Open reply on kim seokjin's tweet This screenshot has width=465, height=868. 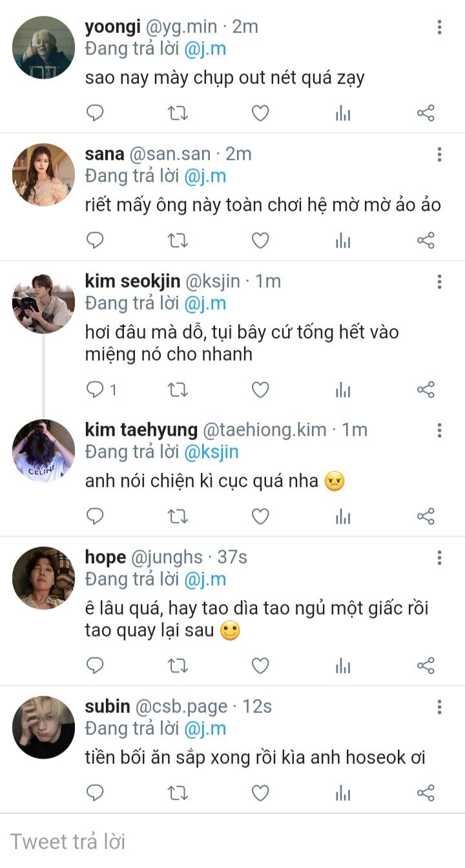(x=96, y=390)
